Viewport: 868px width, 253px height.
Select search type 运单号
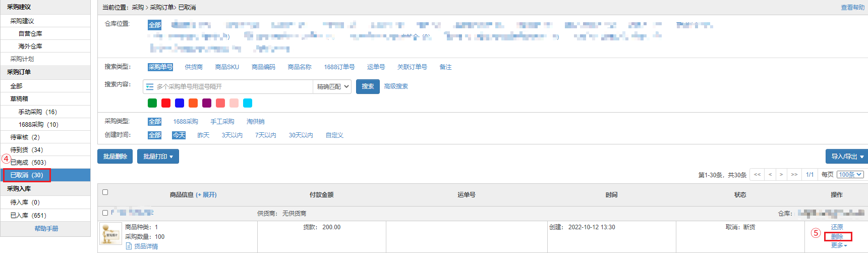376,67
